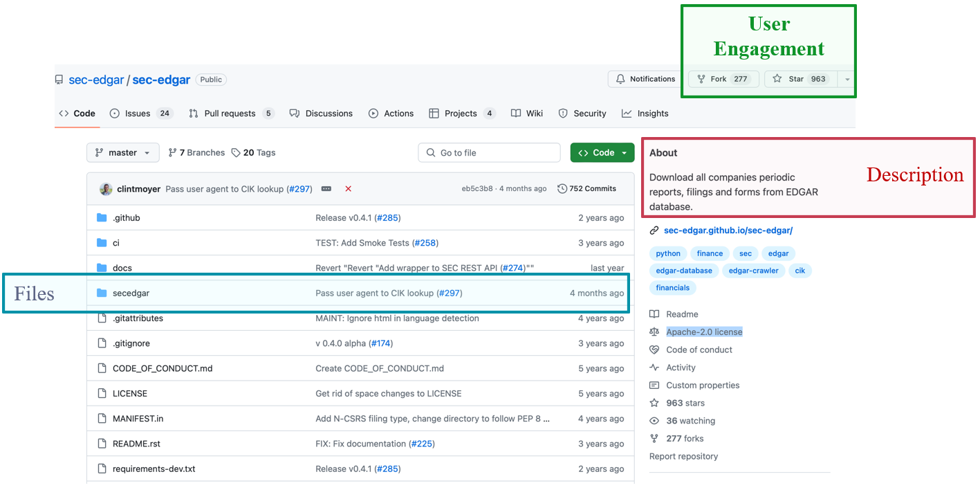980x490 pixels.
Task: Expand the commit message ellipsis
Action: [326, 189]
